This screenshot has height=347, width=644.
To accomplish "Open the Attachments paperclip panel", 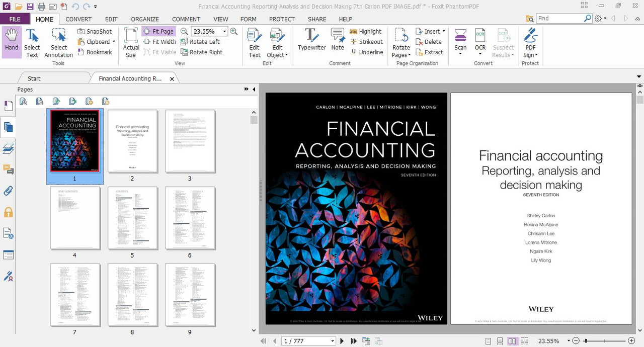I will click(x=8, y=191).
